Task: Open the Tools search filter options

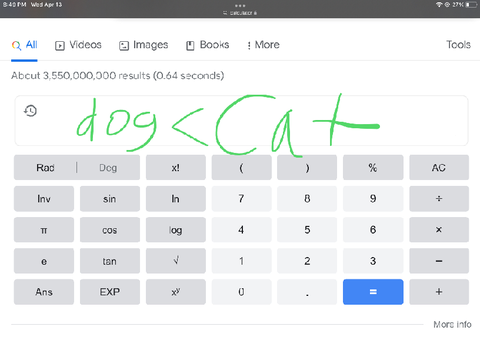Action: (x=458, y=45)
